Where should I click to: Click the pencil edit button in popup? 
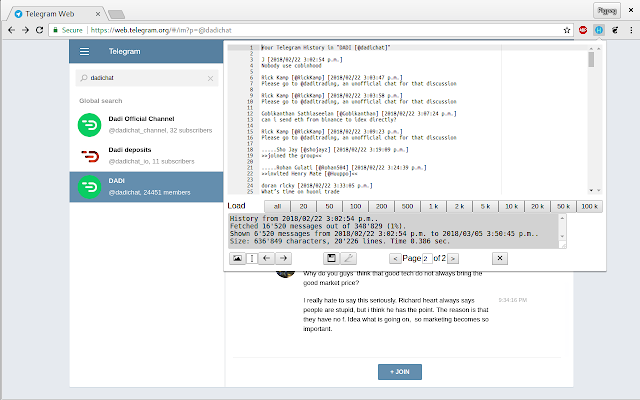click(348, 258)
